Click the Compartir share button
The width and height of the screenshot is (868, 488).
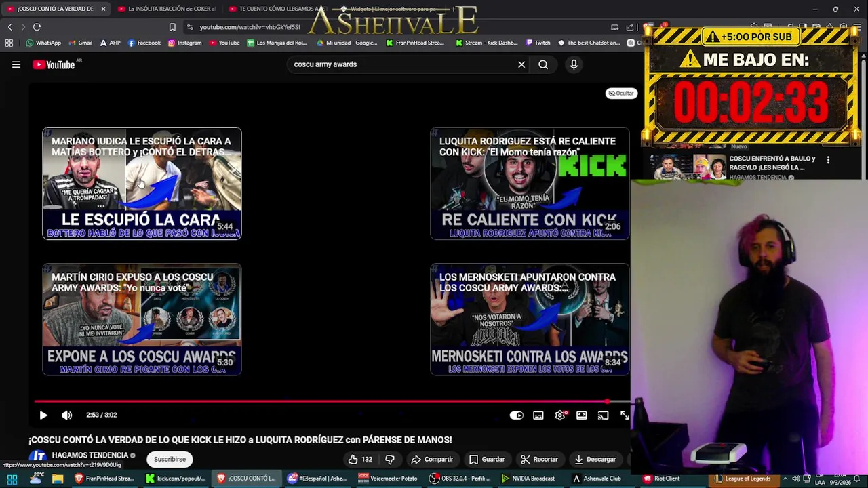point(432,459)
